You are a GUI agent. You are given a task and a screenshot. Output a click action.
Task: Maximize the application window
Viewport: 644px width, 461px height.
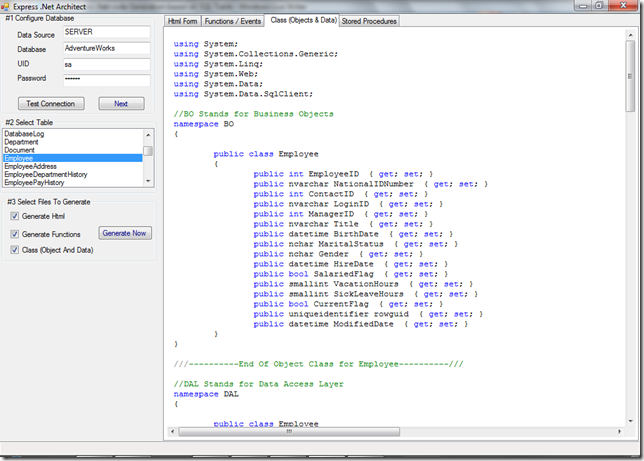tap(598, 5)
